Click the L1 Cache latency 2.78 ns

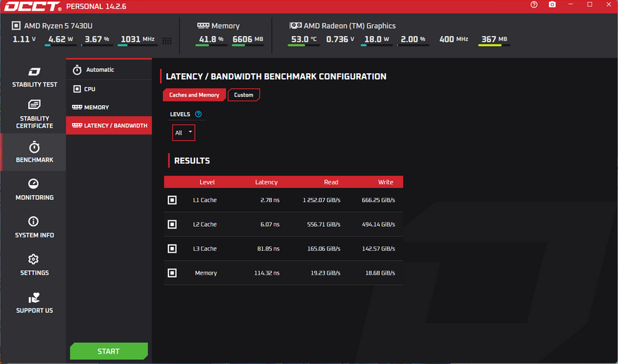(270, 200)
